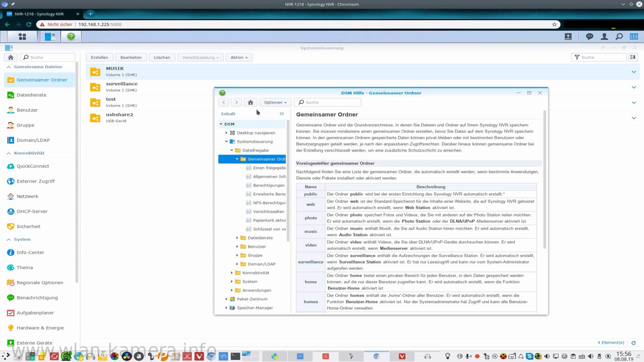Click the green DSM Hilfe taskbar icon

[71, 37]
